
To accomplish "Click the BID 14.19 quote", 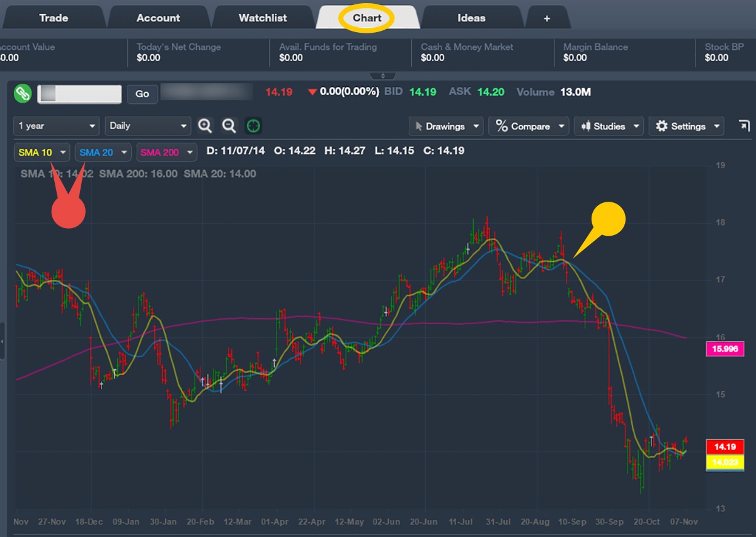I will point(410,92).
